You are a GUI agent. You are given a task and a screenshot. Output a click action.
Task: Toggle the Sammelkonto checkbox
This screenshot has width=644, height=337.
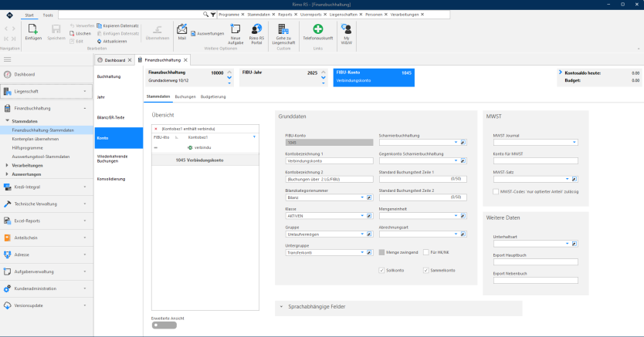(x=426, y=270)
